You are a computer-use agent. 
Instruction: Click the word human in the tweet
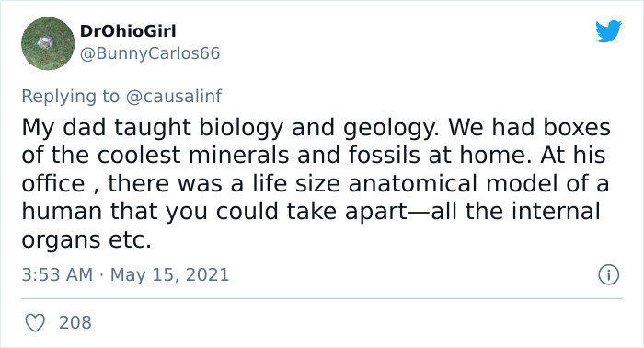62,212
